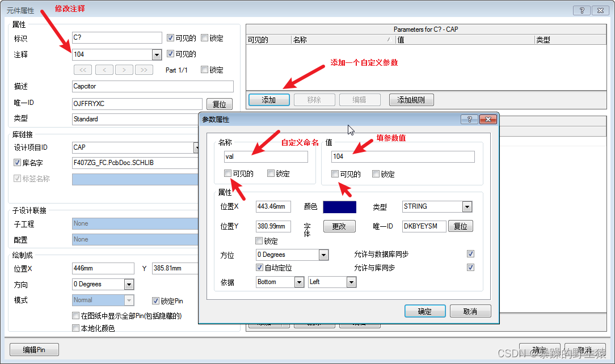Toggle the 锁定Pin checkbox
This screenshot has width=615, height=364.
pos(156,301)
